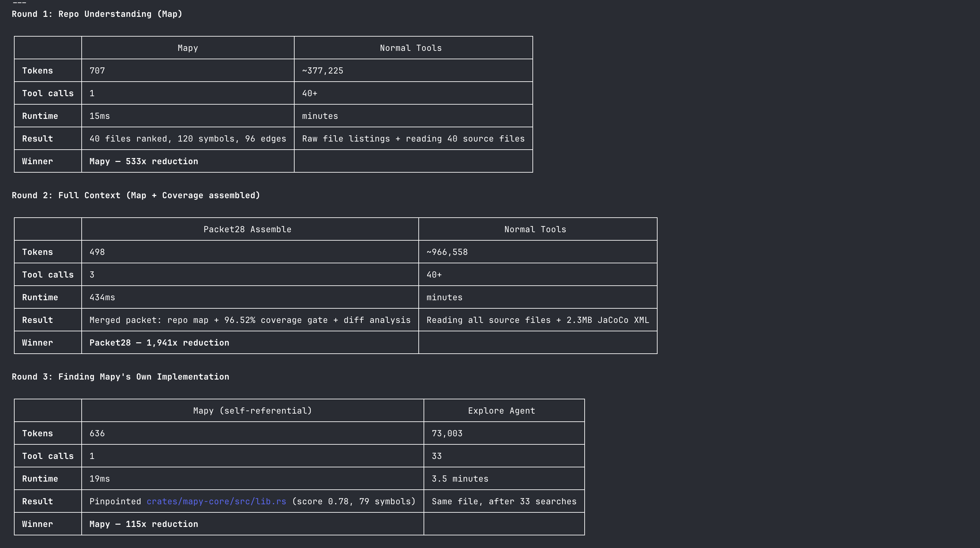This screenshot has width=980, height=548.
Task: Click the 498 tokens value under Packet28
Action: [97, 252]
